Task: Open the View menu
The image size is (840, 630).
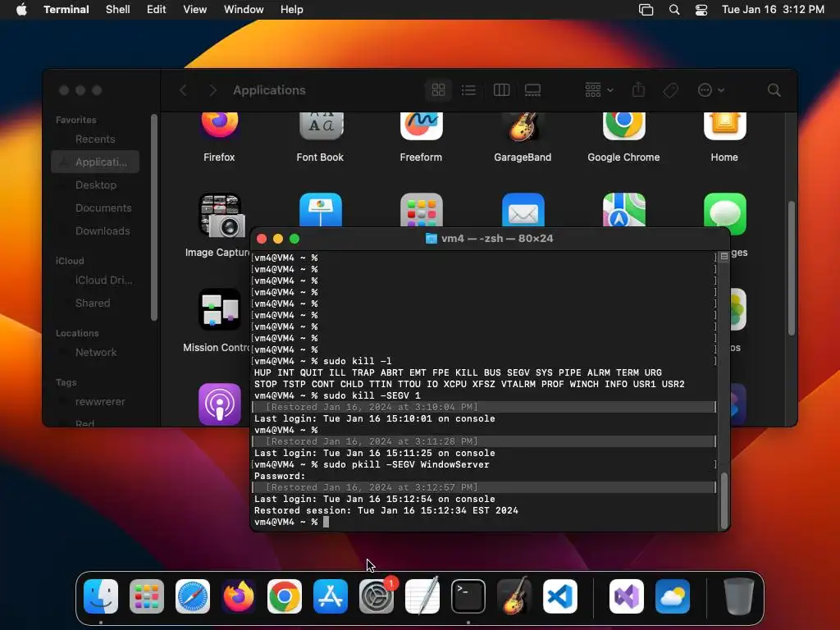Action: 195,9
